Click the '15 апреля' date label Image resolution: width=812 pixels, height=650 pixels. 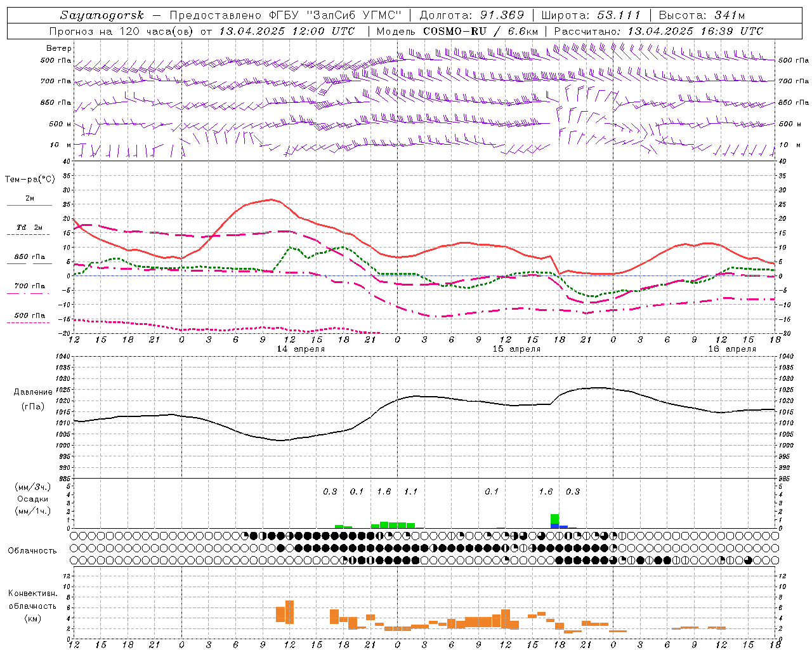click(x=516, y=349)
